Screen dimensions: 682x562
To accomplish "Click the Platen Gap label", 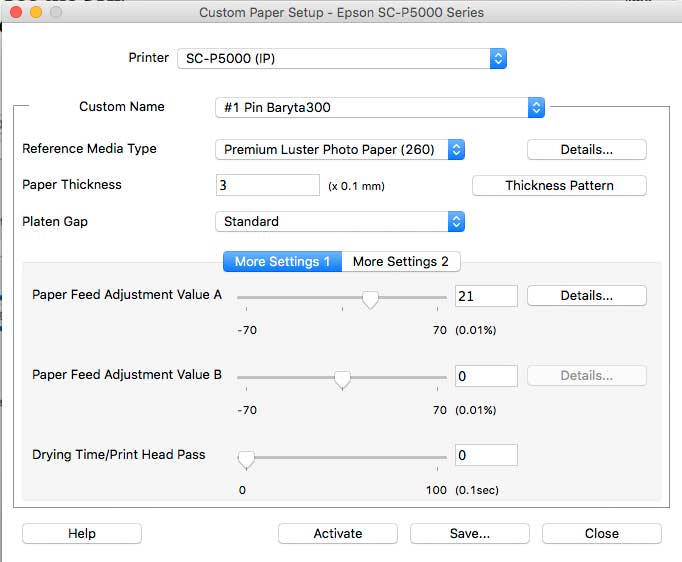I will [55, 222].
